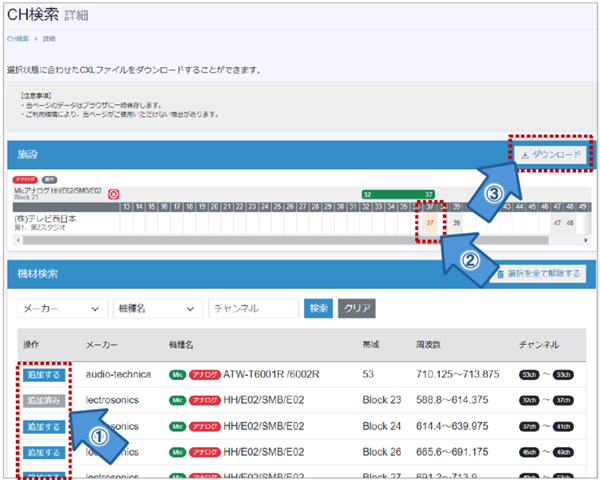Viewport: 600px width, 480px height.
Task: Click the メーカー column header in table
Action: pyautogui.click(x=101, y=345)
